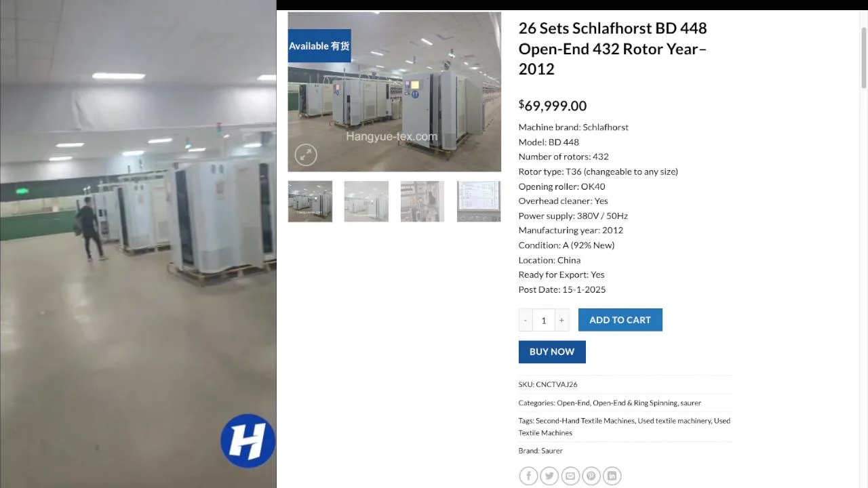Click the image zoom expand icon

pyautogui.click(x=306, y=155)
